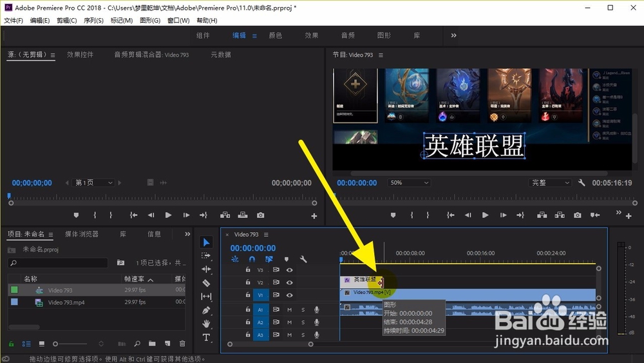Play in the Program monitor
The height and width of the screenshot is (363, 644).
tap(485, 215)
